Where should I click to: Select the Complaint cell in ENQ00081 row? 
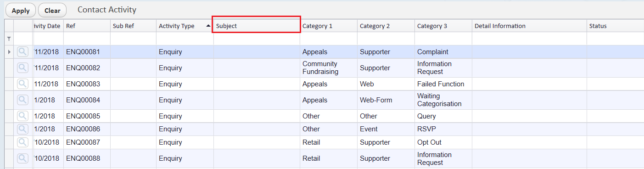click(433, 52)
